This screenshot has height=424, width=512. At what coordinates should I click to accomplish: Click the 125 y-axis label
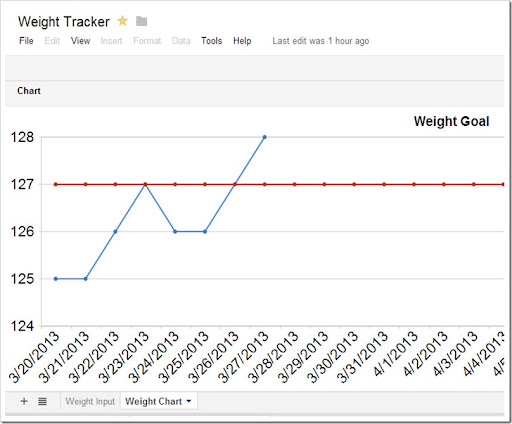(x=22, y=279)
